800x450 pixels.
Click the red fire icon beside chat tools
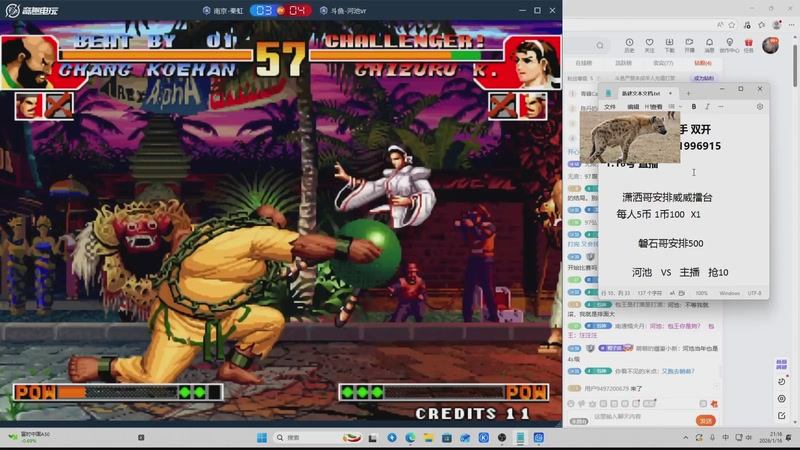coord(714,404)
